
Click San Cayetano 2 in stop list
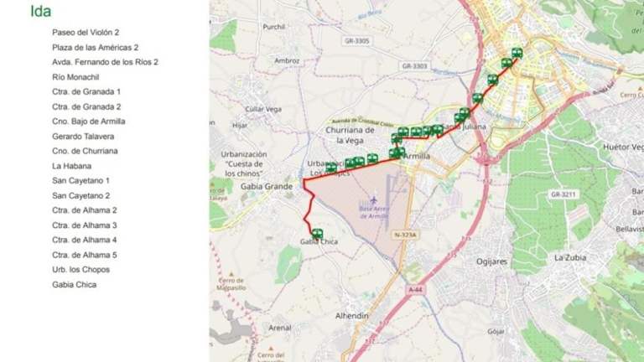pyautogui.click(x=80, y=196)
